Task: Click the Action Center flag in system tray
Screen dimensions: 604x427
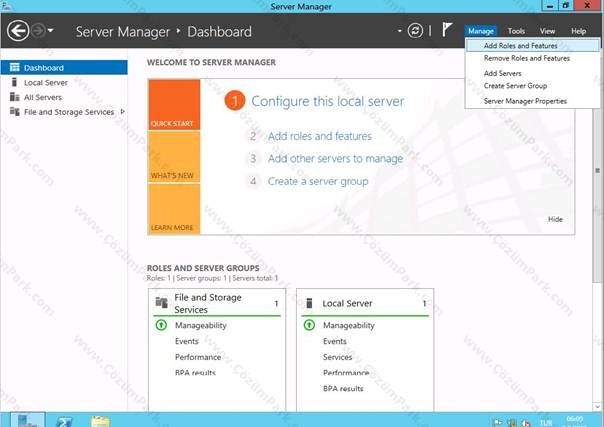Action: pyautogui.click(x=498, y=423)
